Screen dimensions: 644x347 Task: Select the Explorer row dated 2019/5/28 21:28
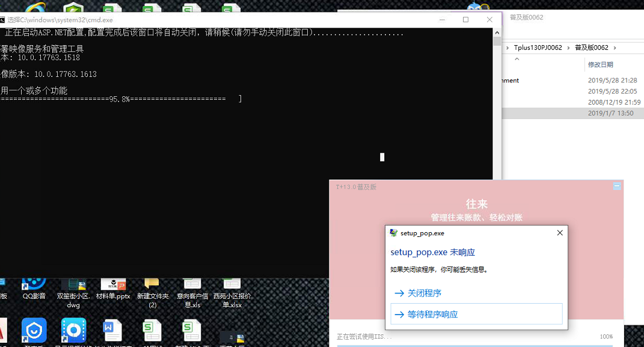[x=573, y=81]
